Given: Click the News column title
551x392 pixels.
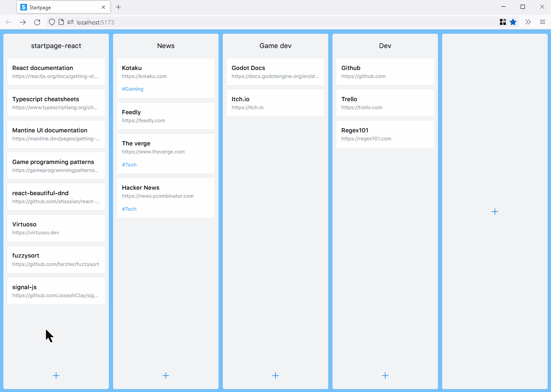Looking at the screenshot, I should [x=166, y=46].
